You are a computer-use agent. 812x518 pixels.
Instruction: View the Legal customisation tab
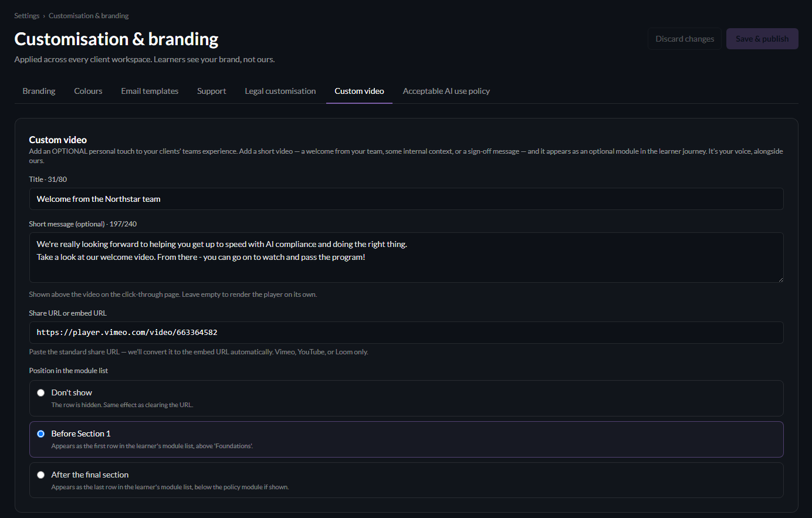(280, 91)
